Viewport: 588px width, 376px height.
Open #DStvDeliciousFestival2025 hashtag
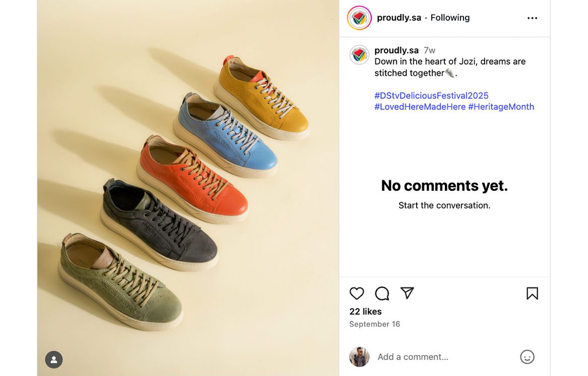point(431,95)
